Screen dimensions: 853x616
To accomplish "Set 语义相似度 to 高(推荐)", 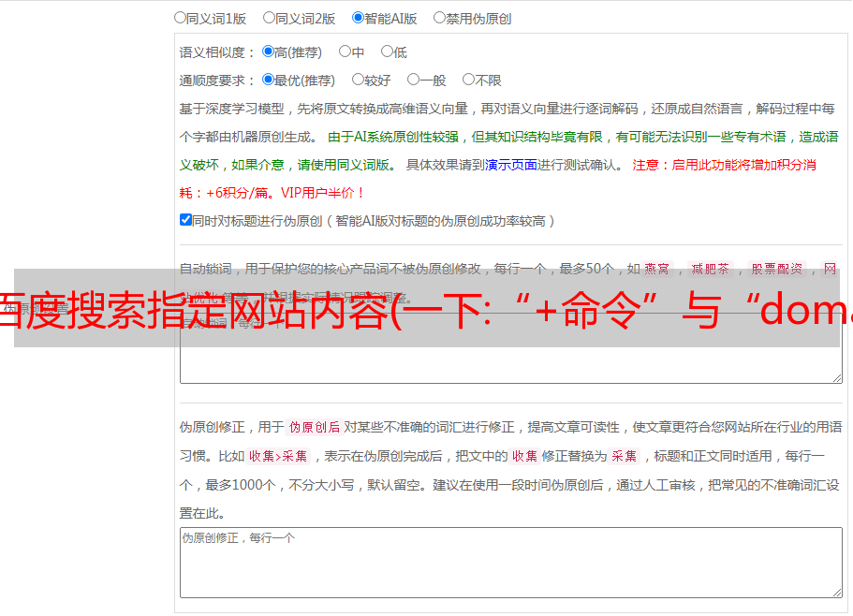I will click(268, 51).
